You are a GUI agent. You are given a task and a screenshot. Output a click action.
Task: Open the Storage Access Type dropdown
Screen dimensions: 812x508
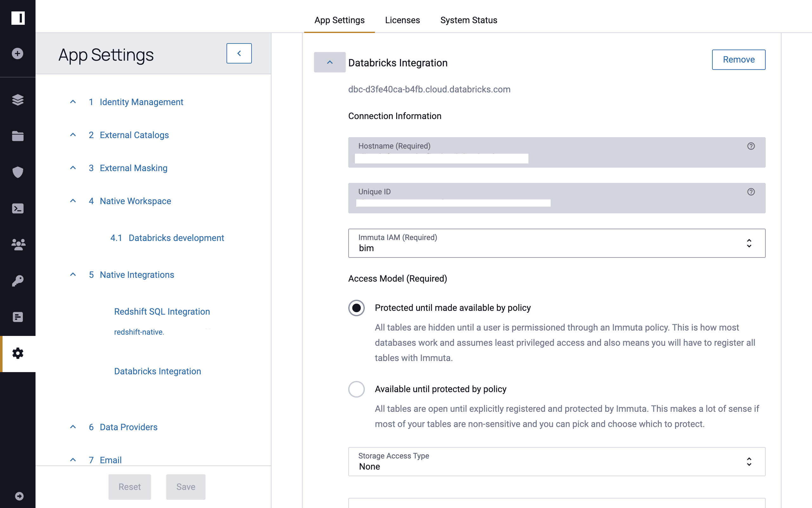click(x=557, y=462)
